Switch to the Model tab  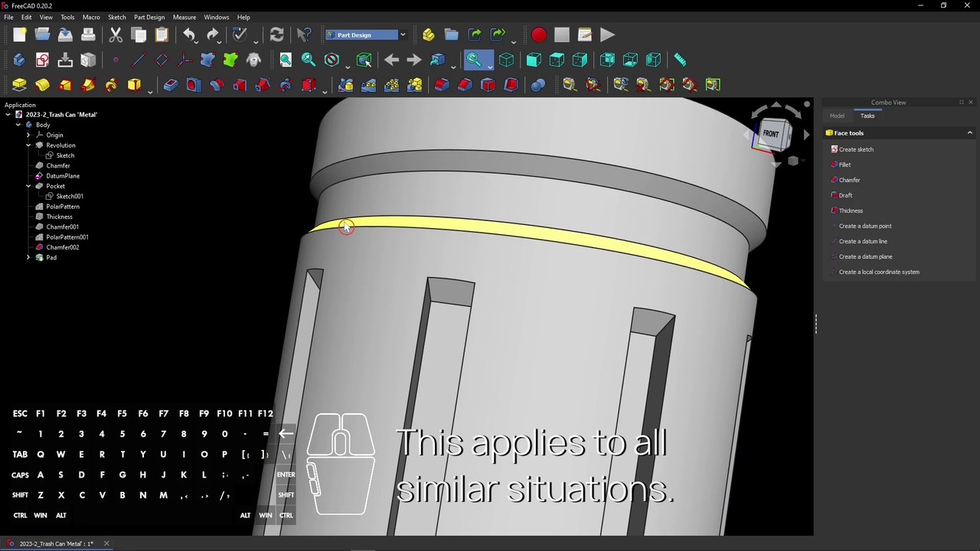pyautogui.click(x=837, y=116)
